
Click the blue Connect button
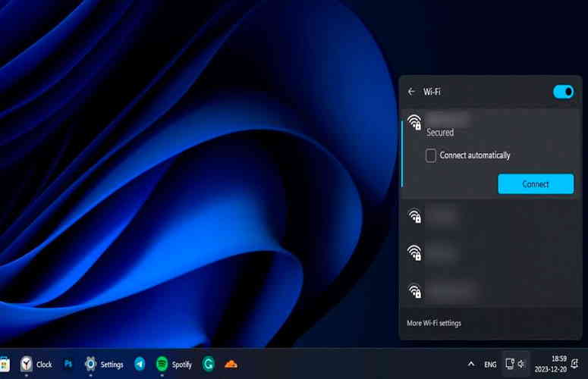[536, 184]
